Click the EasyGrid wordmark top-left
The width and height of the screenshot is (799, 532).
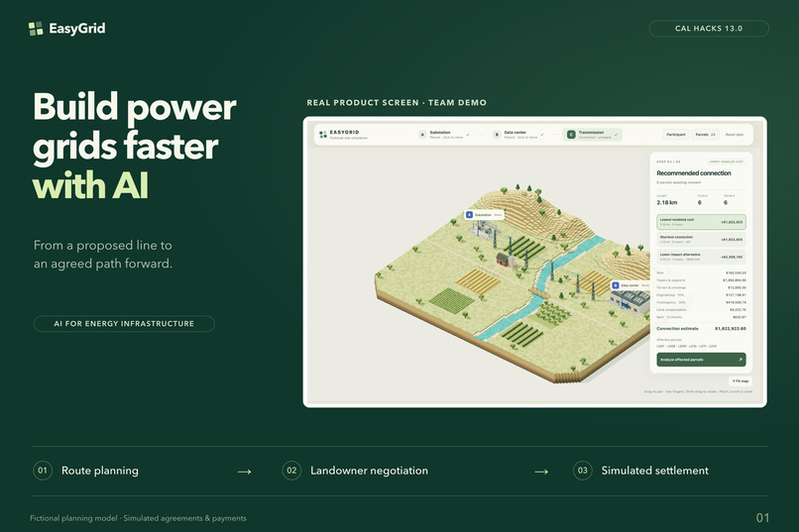click(77, 29)
